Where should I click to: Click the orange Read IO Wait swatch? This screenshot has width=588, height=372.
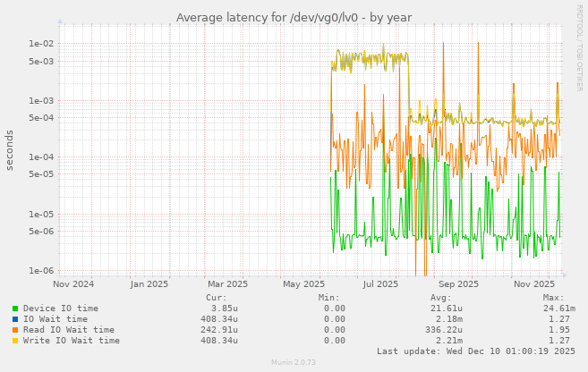coord(15,330)
